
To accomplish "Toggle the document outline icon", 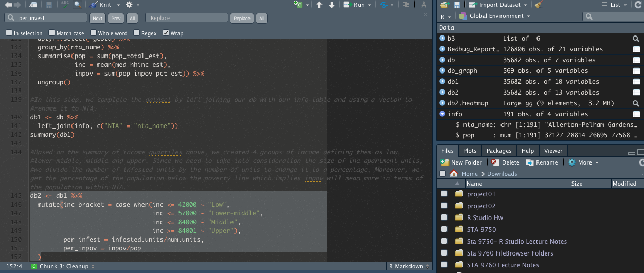I will [x=407, y=5].
